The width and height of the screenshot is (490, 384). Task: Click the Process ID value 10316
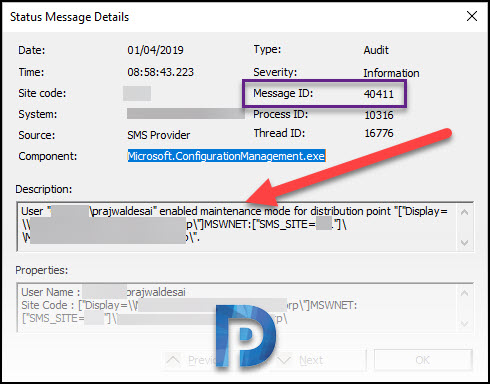click(379, 115)
